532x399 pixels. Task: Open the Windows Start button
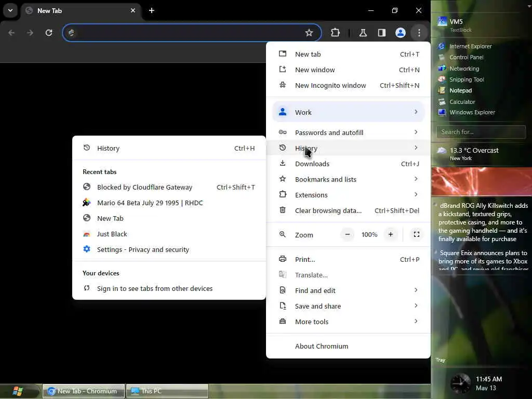(x=18, y=391)
